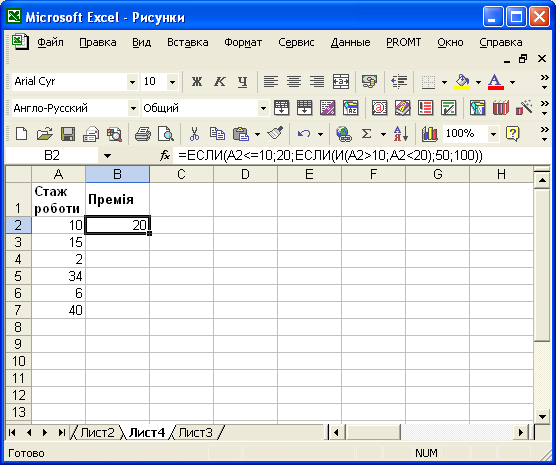This screenshot has height=465, width=556.
Task: Click Select All corner button
Action: (19, 174)
